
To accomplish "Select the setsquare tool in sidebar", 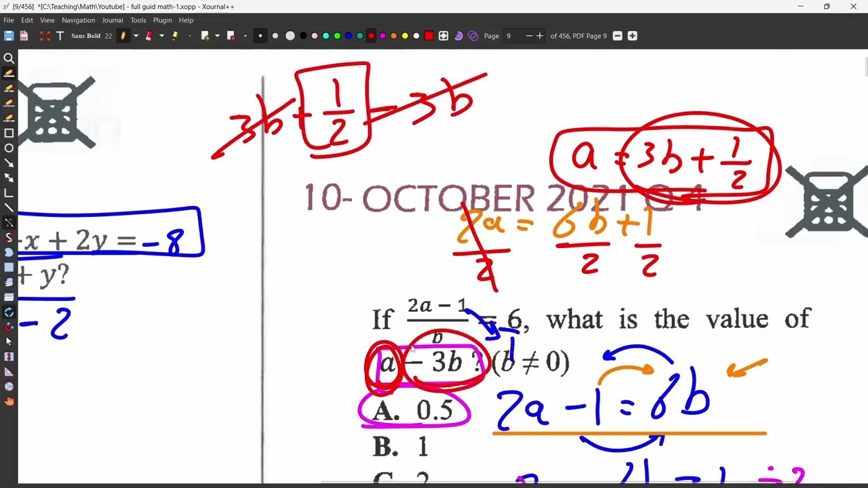I will tap(9, 371).
